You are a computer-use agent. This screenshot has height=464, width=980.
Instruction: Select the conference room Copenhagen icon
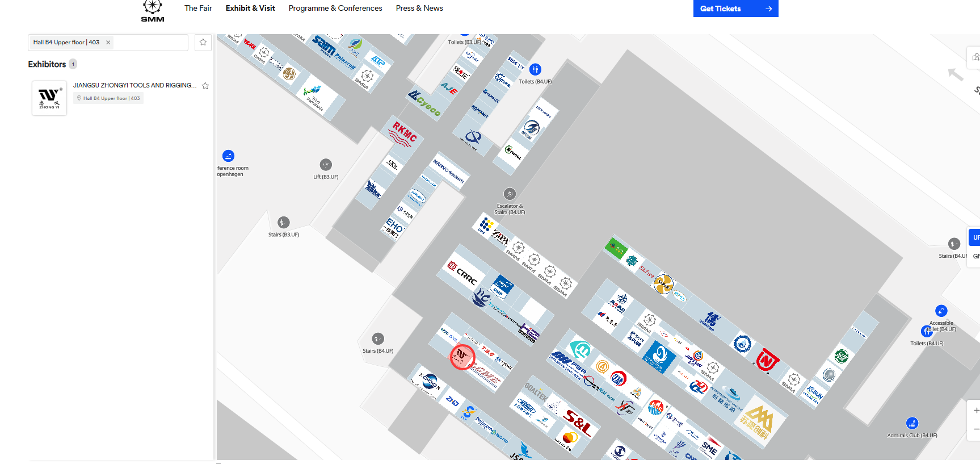pyautogui.click(x=228, y=156)
